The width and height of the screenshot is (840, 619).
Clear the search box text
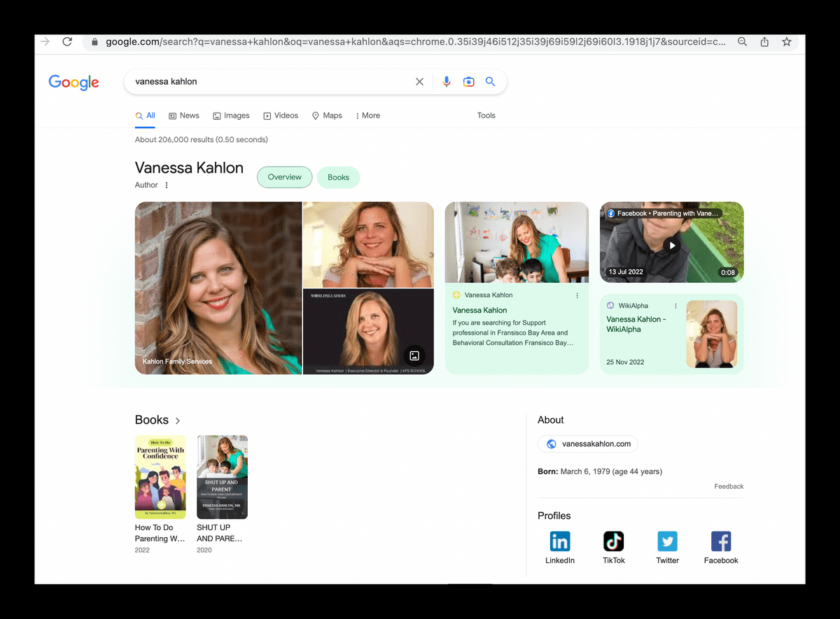419,82
